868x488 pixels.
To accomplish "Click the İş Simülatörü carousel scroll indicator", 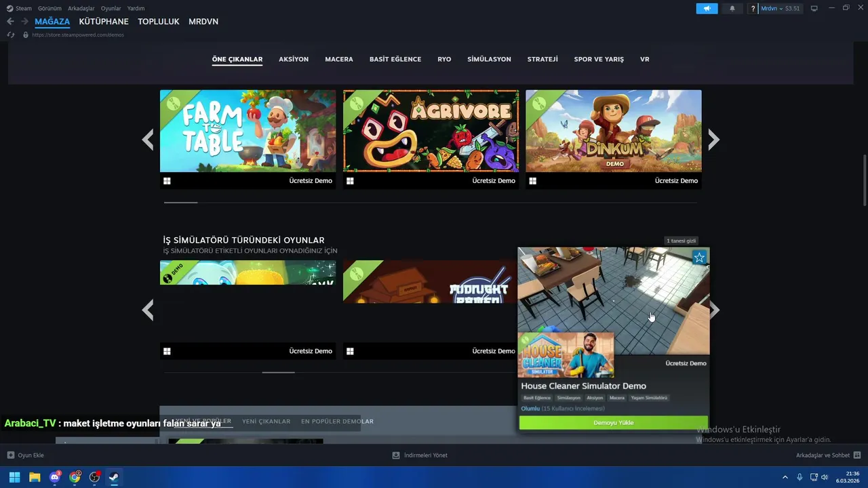I will 279,372.
